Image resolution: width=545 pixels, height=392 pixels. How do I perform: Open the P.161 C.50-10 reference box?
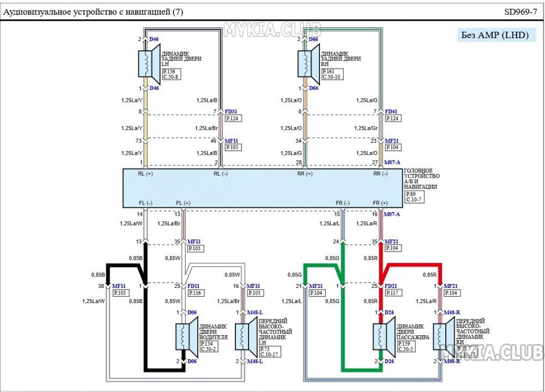tap(332, 74)
